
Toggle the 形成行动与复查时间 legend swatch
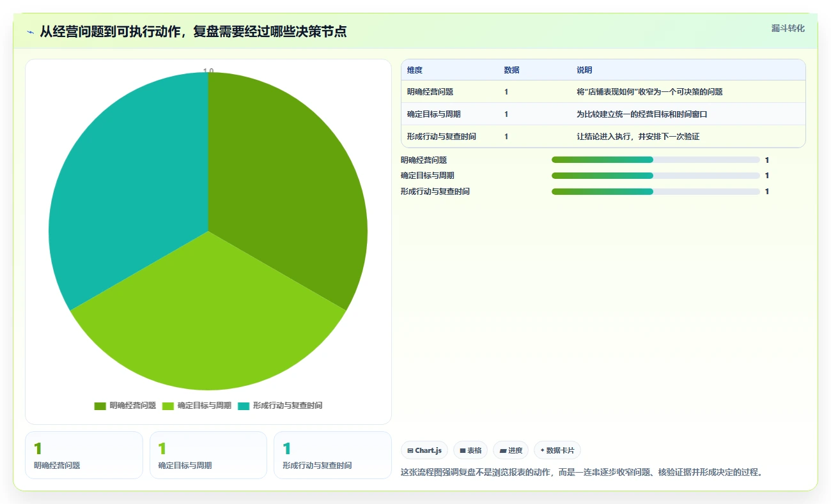pos(244,406)
